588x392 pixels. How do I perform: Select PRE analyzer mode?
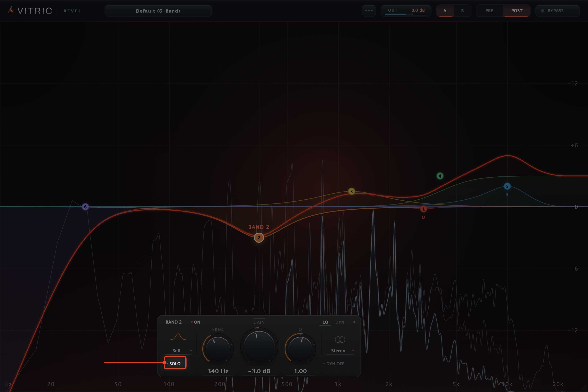[x=489, y=11]
